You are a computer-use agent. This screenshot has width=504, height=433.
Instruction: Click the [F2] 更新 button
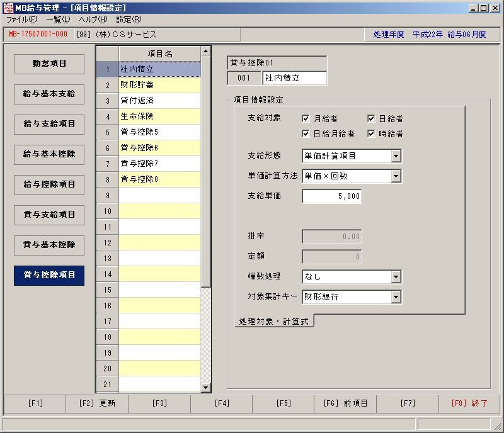pyautogui.click(x=97, y=403)
